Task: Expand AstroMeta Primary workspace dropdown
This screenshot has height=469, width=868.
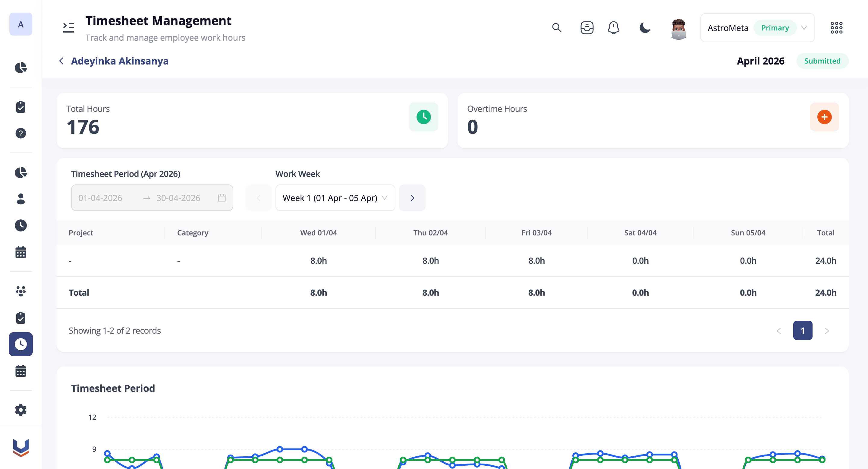Action: [757, 28]
